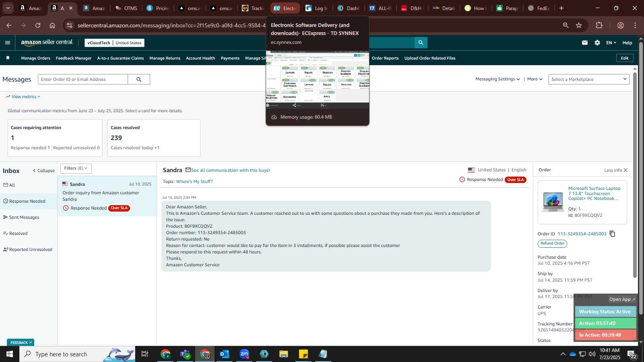Open the Where's My Stuff? topic link
Viewport: 644px width, 362px height.
coord(194,181)
